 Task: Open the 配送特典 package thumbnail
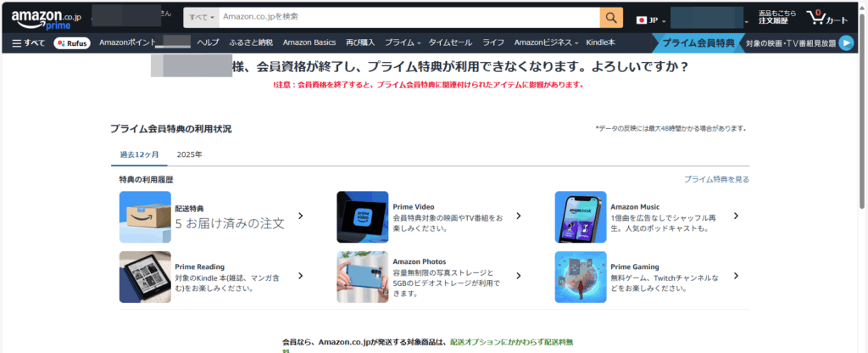(x=145, y=217)
